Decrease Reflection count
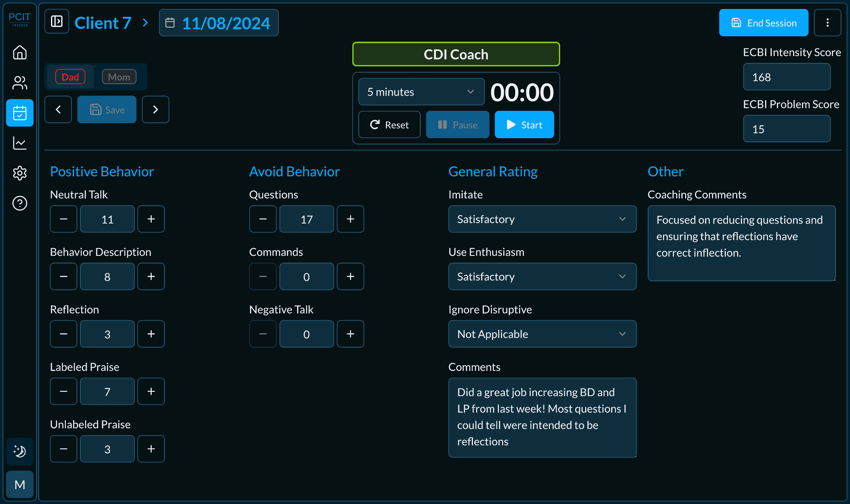The image size is (850, 504). point(64,334)
